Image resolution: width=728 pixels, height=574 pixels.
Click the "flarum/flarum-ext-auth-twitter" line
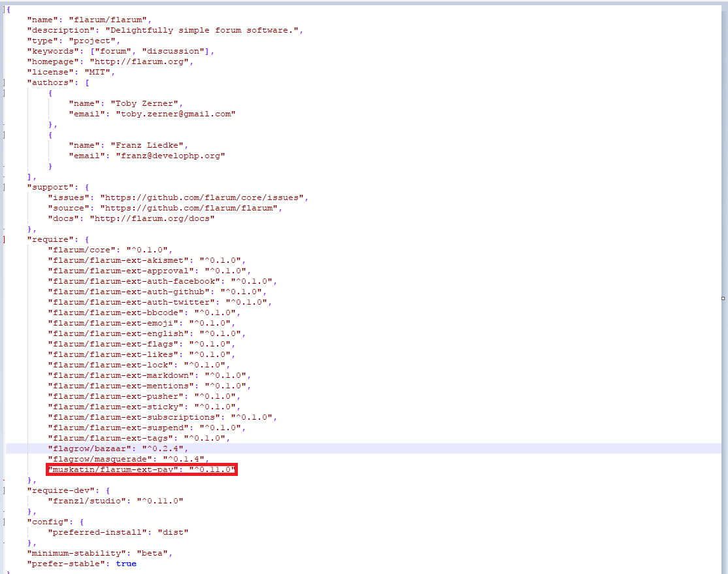[159, 302]
